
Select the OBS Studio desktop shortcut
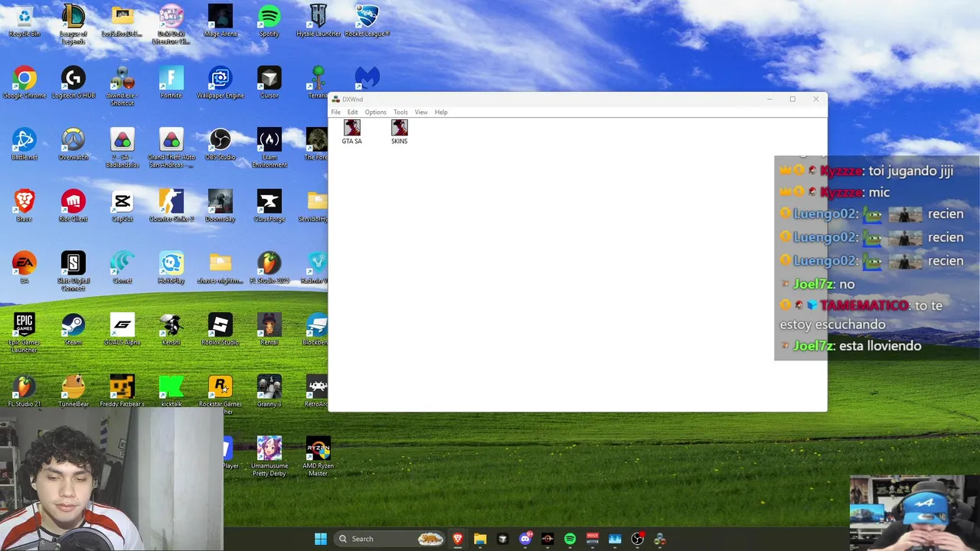pos(220,145)
